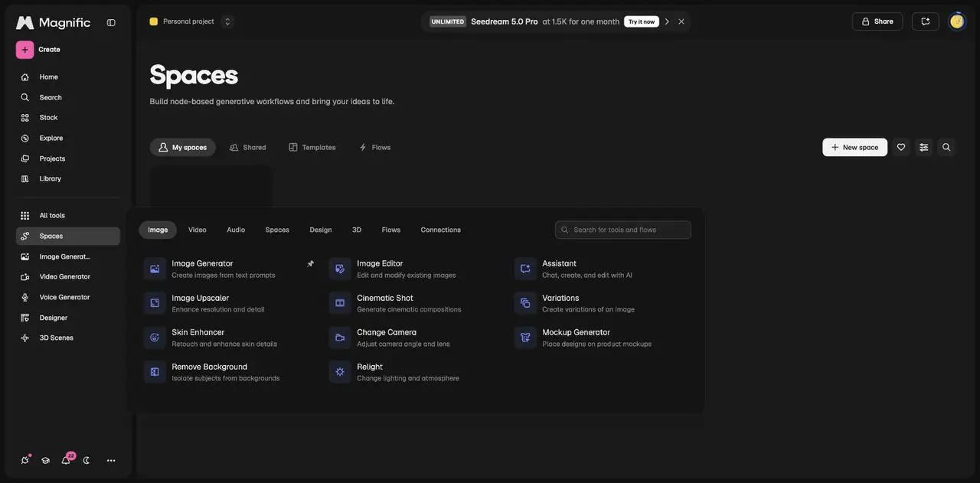Open Search in the left sidebar
The width and height of the screenshot is (980, 483).
coord(67,97)
